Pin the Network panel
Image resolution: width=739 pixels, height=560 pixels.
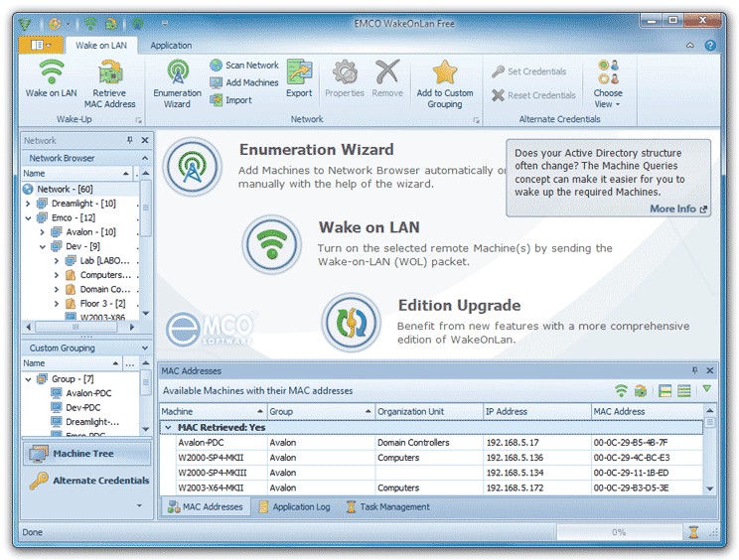(x=130, y=140)
